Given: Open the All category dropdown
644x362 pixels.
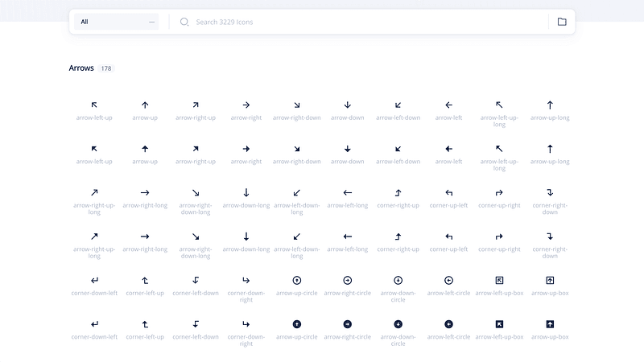Looking at the screenshot, I should 116,22.
